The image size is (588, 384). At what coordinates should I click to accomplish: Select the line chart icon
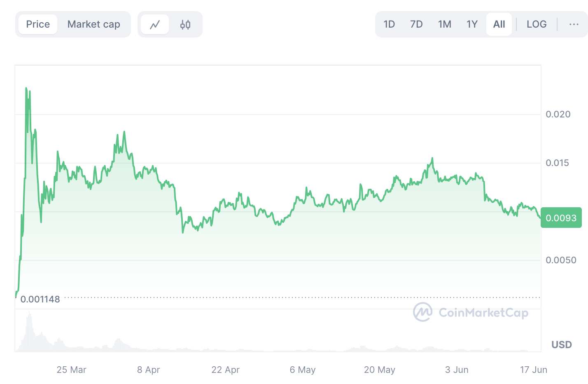[155, 24]
